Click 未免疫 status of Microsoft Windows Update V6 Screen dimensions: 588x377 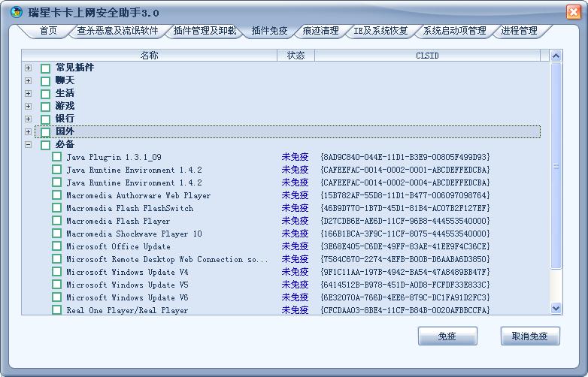click(295, 297)
